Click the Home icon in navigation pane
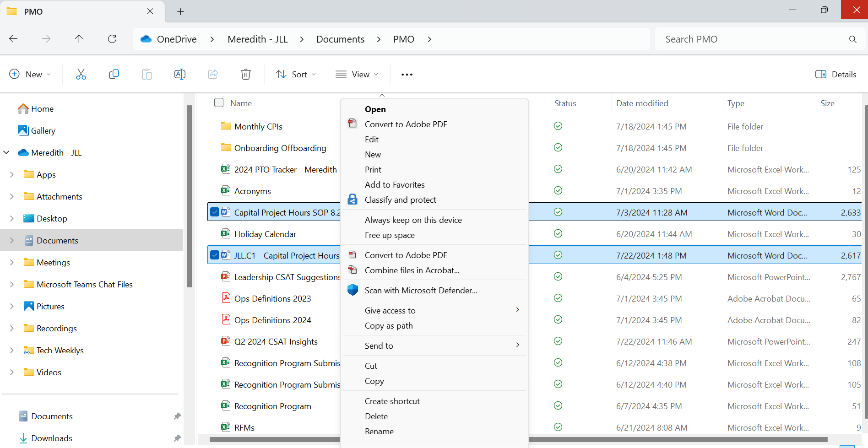Image resolution: width=868 pixels, height=448 pixels. (x=23, y=108)
